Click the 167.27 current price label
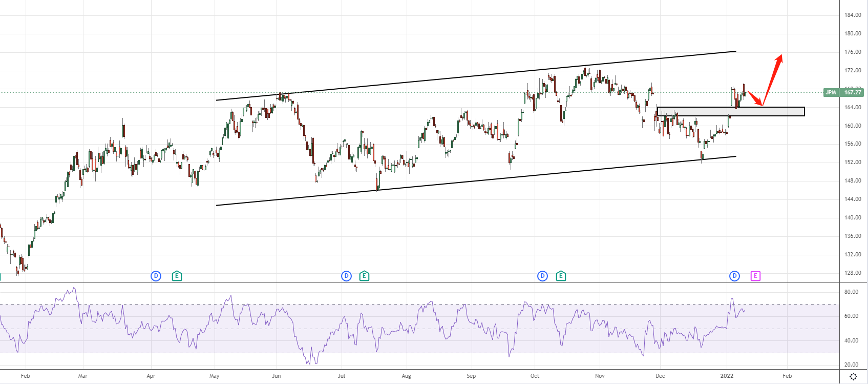The height and width of the screenshot is (384, 868). pos(853,93)
